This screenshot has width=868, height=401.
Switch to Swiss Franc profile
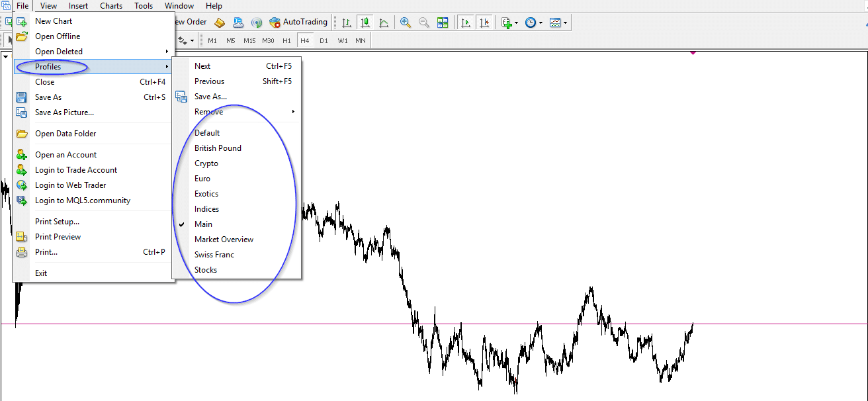(x=236, y=255)
